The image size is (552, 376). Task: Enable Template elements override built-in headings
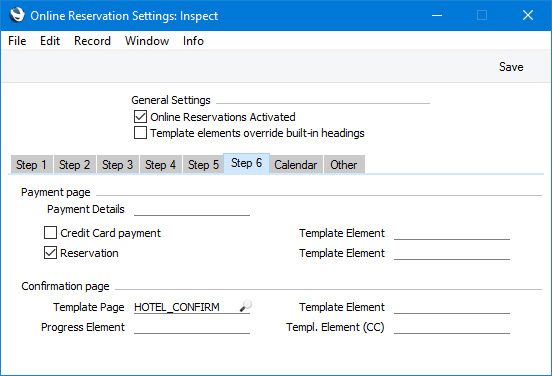(140, 133)
